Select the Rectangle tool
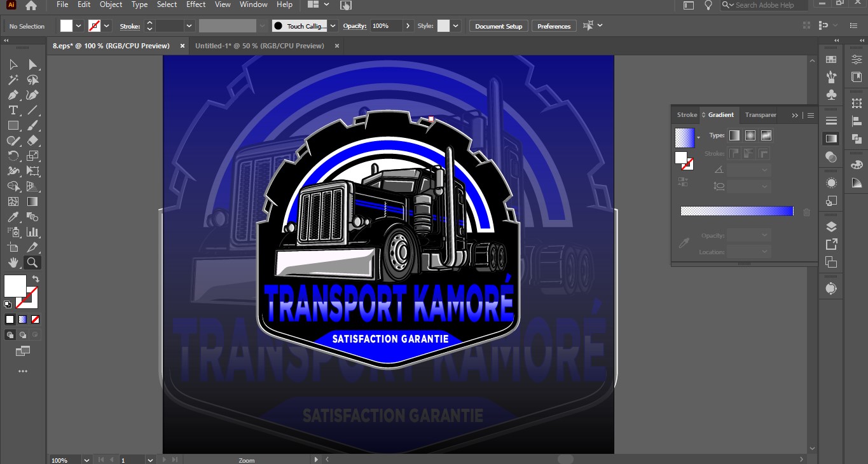 coord(13,126)
